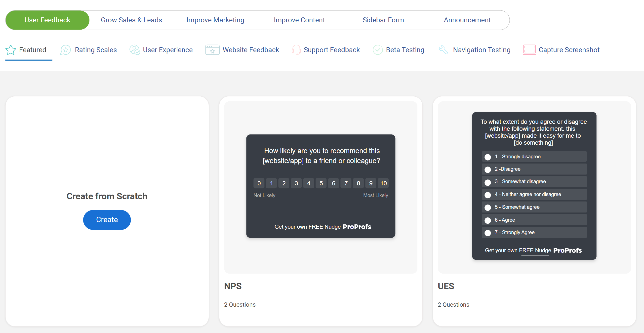Open the Improve Marketing tab
Screen dimensions: 644x333
pos(215,20)
